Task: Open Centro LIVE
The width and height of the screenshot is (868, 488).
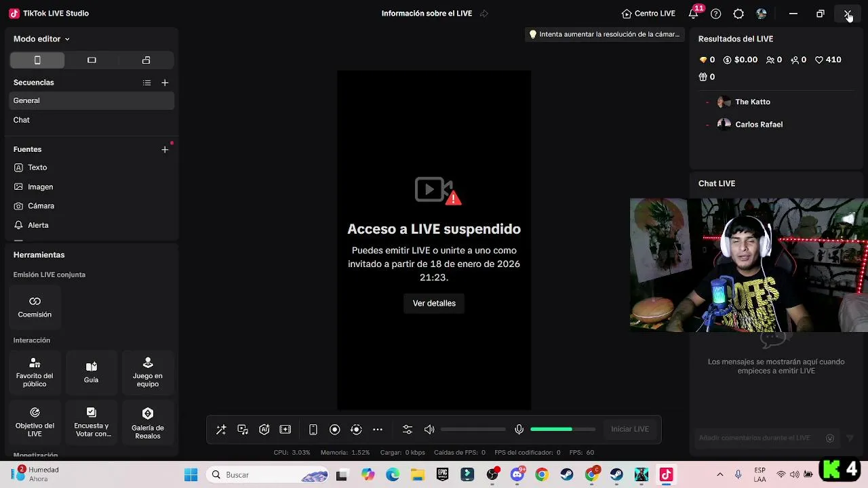Action: point(649,14)
